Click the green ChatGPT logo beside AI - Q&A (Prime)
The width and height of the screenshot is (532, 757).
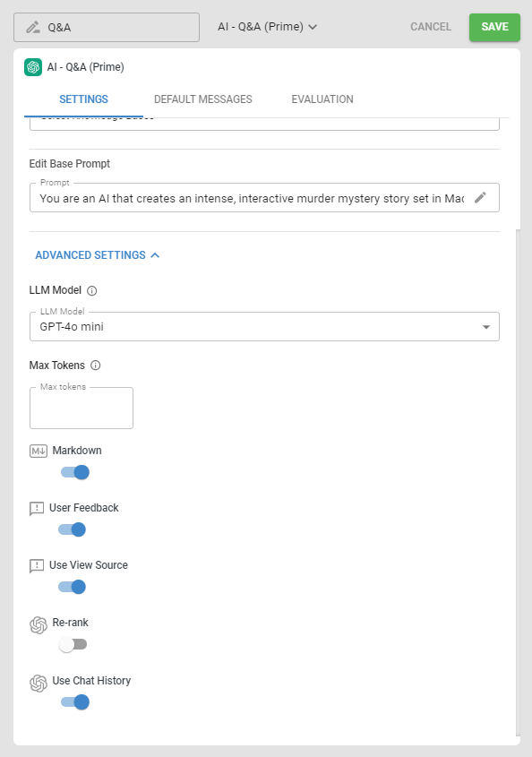(x=33, y=67)
